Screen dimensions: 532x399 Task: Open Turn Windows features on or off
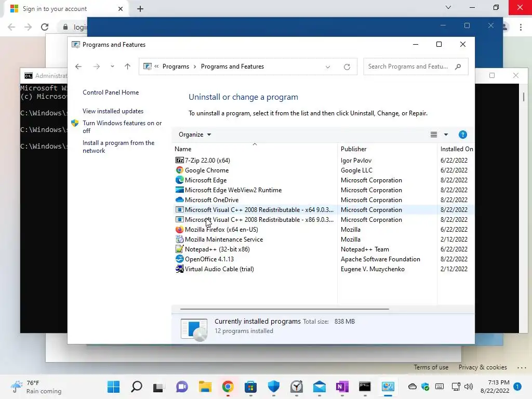122,127
